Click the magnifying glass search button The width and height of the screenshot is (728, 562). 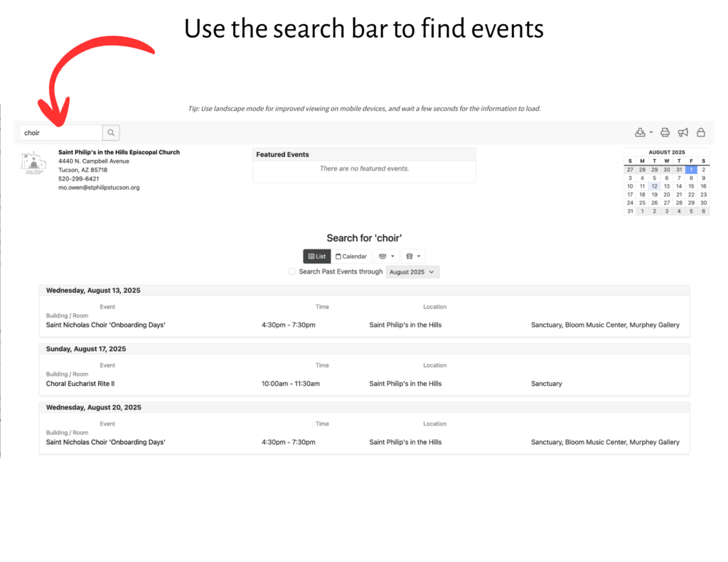(x=111, y=132)
